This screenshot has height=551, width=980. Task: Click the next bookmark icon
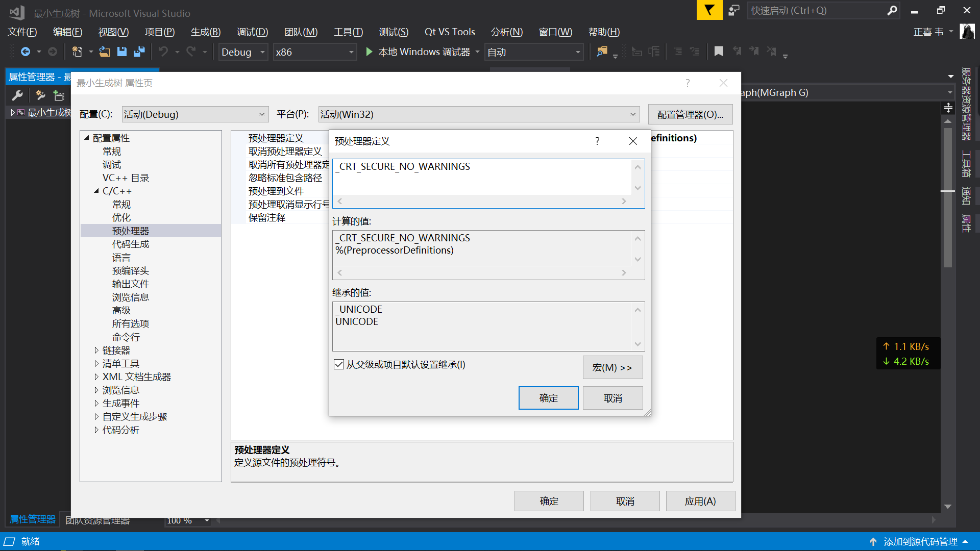coord(754,52)
